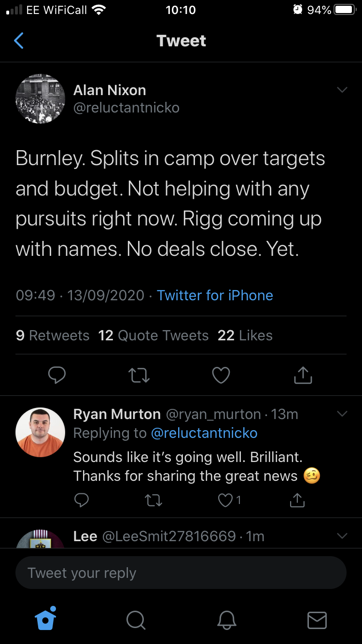Tap the Tweet your reply field
The width and height of the screenshot is (362, 644).
click(x=181, y=573)
